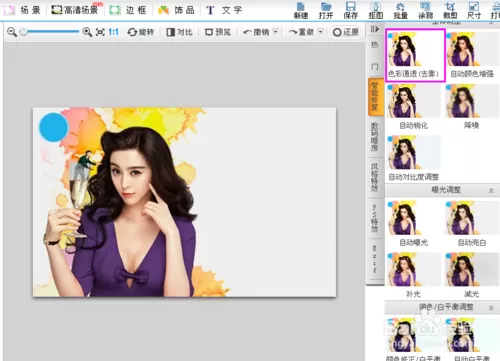The width and height of the screenshot is (500, 361).
Task: Apply the 色彩通透(去雾) effect thumbnail
Action: click(x=415, y=55)
